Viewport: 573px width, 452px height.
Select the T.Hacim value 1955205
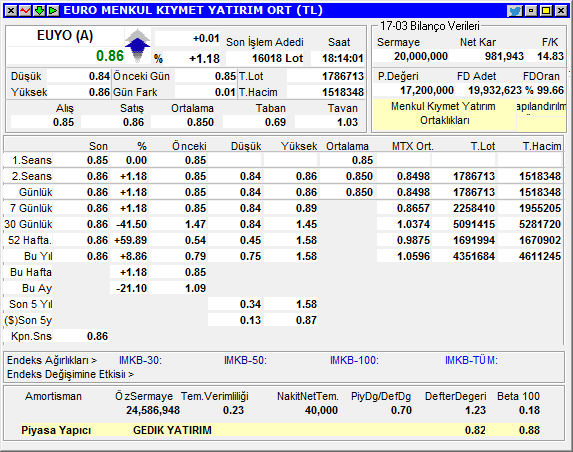[x=540, y=208]
